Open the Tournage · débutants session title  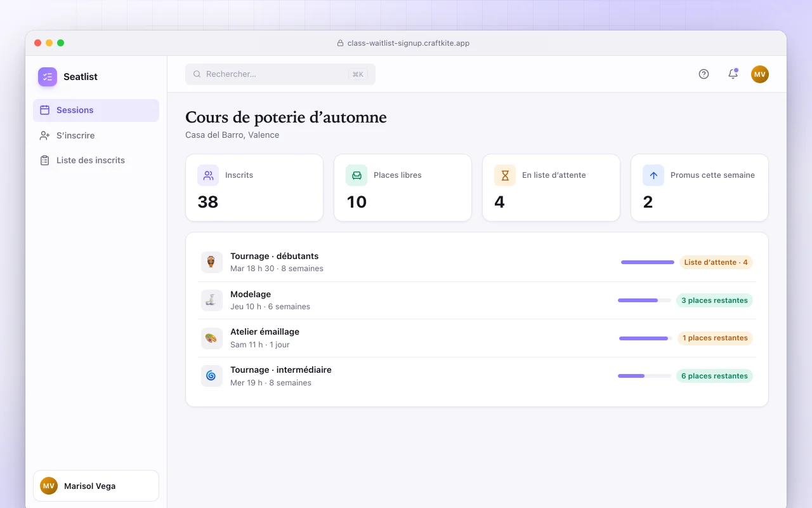pyautogui.click(x=275, y=257)
